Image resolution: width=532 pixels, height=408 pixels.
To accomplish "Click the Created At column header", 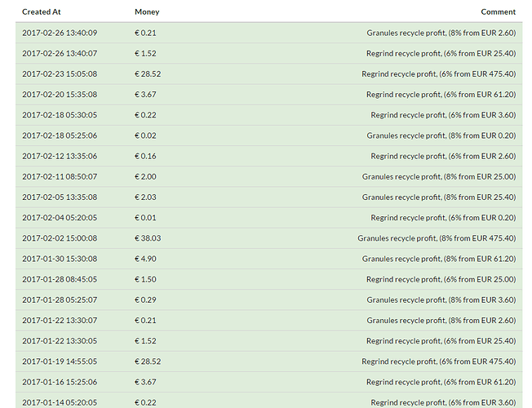I will (42, 12).
